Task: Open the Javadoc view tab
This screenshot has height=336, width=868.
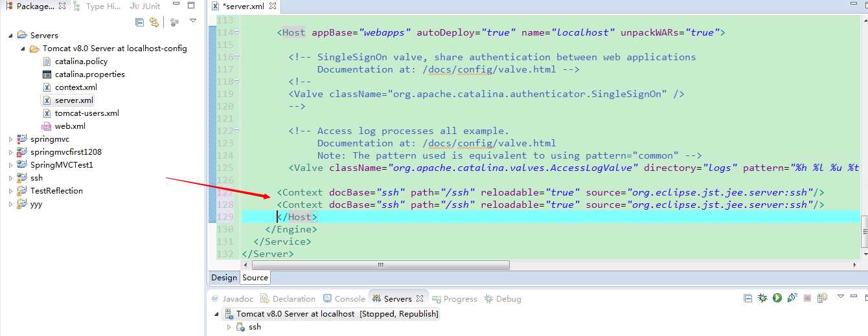Action: [232, 299]
